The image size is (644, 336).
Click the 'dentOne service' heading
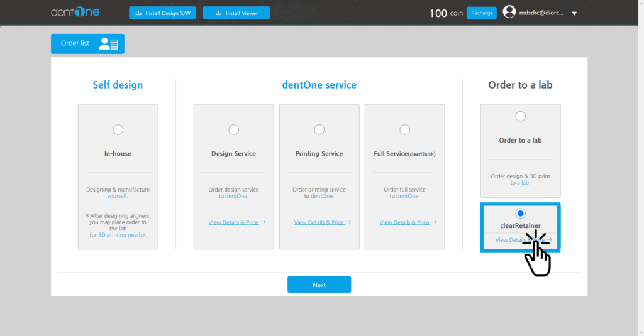[x=319, y=85]
